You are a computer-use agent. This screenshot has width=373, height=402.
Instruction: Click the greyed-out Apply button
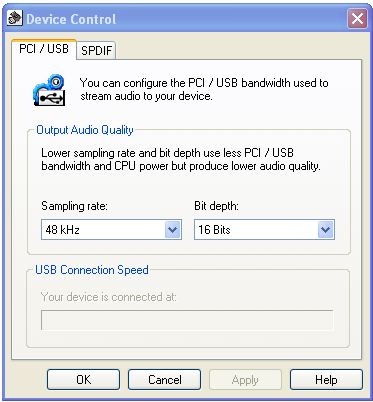coord(245,379)
